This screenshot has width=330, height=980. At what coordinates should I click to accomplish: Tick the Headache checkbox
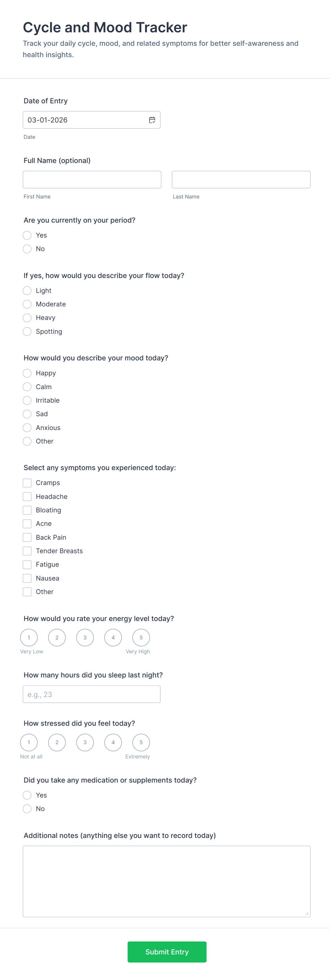[x=27, y=496]
